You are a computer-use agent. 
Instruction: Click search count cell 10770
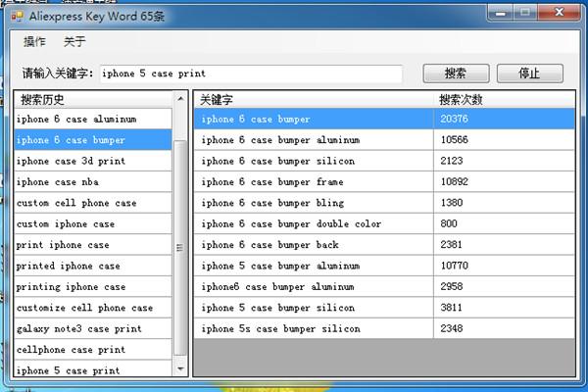coord(505,266)
